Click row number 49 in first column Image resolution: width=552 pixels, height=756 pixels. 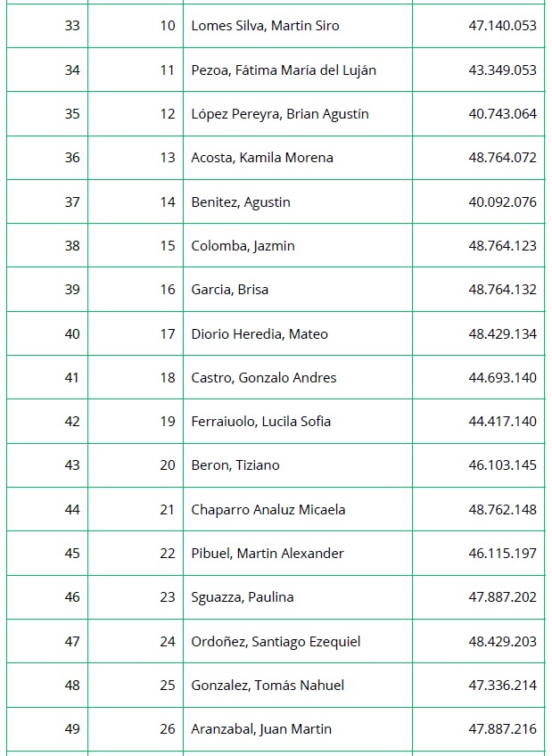(72, 729)
